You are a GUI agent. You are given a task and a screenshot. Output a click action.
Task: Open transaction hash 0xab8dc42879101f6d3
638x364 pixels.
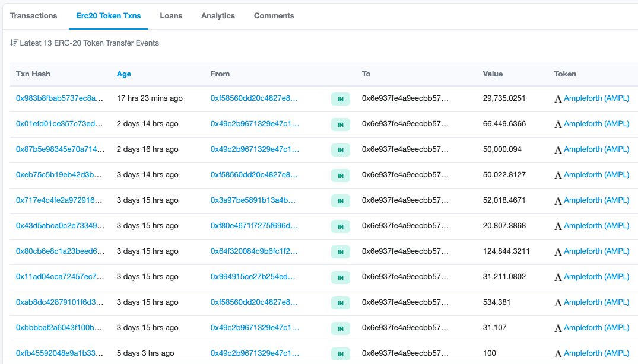pos(59,302)
